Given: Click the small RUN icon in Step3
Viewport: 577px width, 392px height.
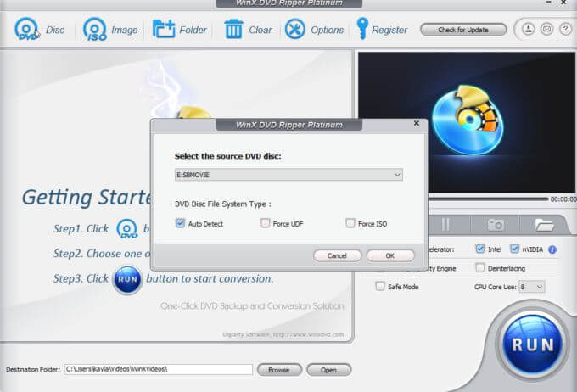Looking at the screenshot, I should tap(127, 279).
